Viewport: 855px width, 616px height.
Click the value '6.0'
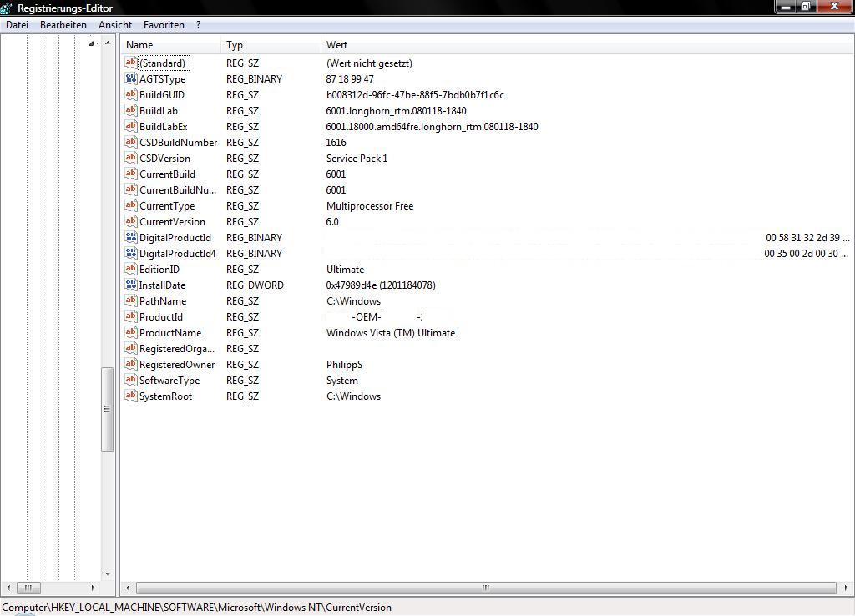coord(332,222)
